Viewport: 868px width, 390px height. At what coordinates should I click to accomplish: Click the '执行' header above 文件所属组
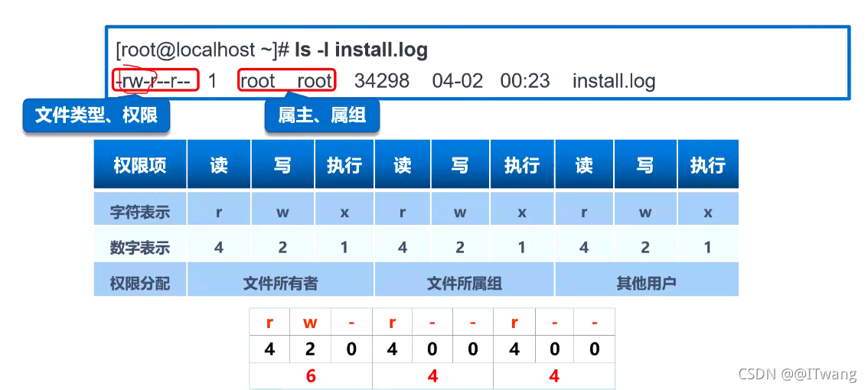point(521,165)
